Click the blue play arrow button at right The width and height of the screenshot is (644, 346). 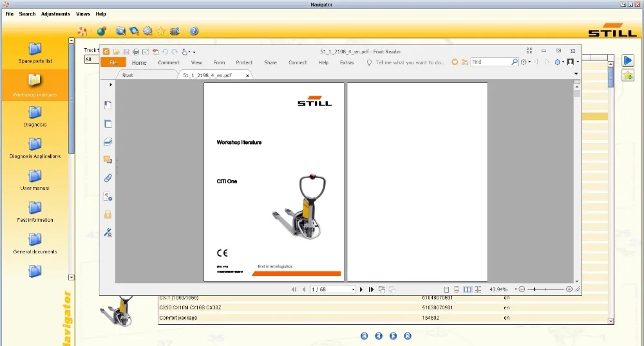coord(627,60)
